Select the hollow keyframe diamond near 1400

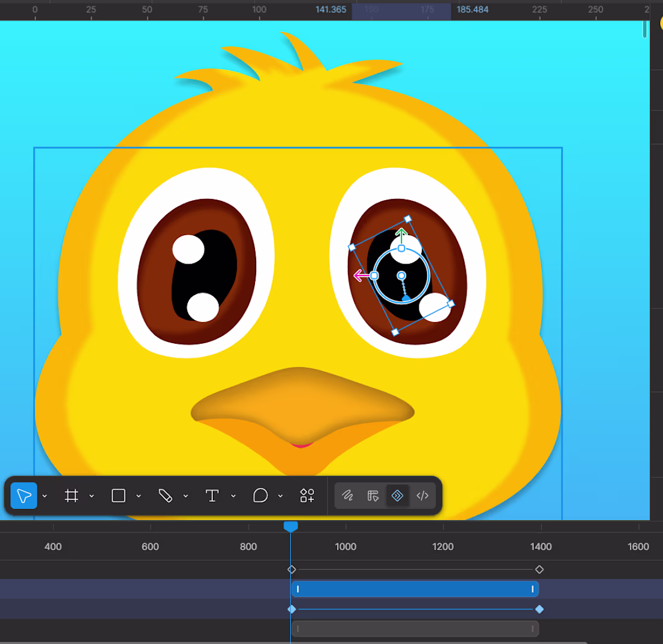click(x=539, y=569)
